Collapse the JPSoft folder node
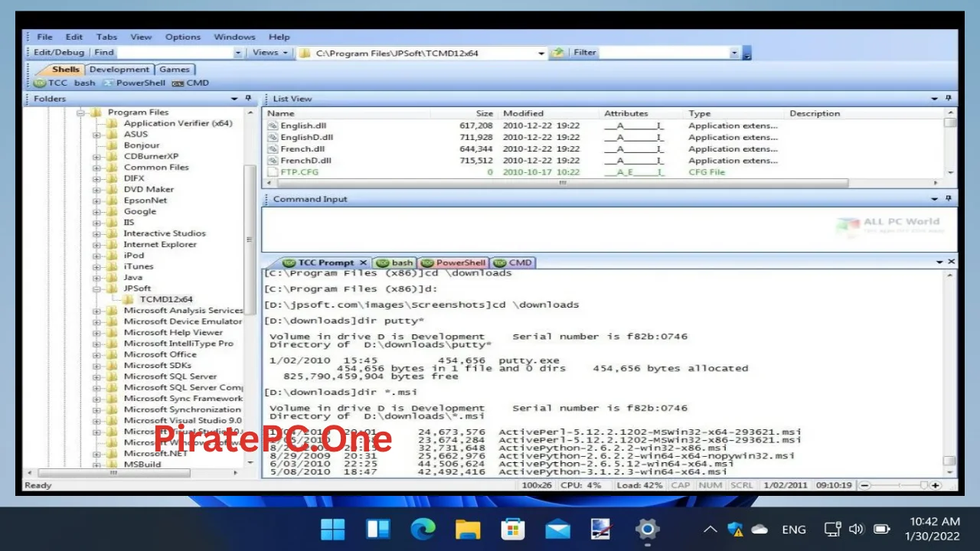The height and width of the screenshot is (551, 980). pos(96,289)
